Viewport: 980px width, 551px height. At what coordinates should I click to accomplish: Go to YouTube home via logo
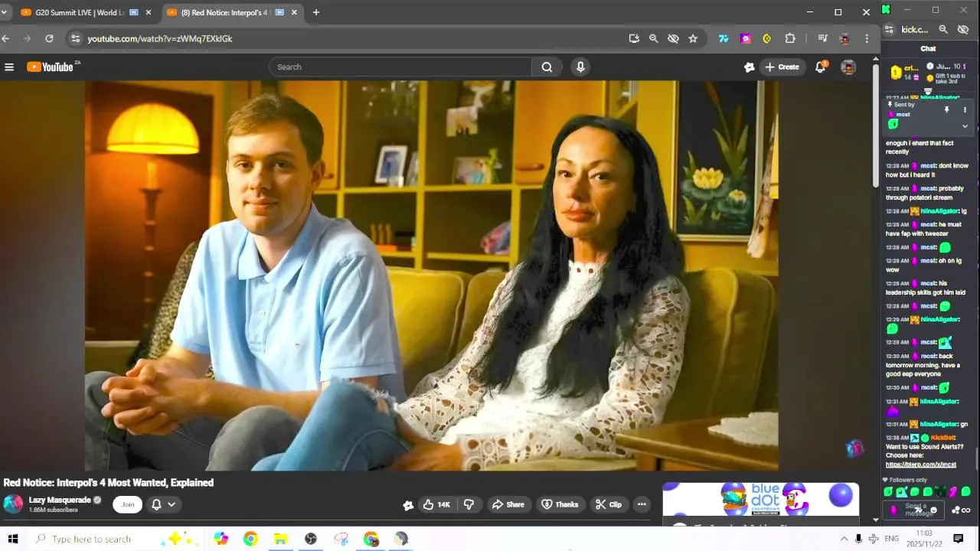(x=52, y=67)
